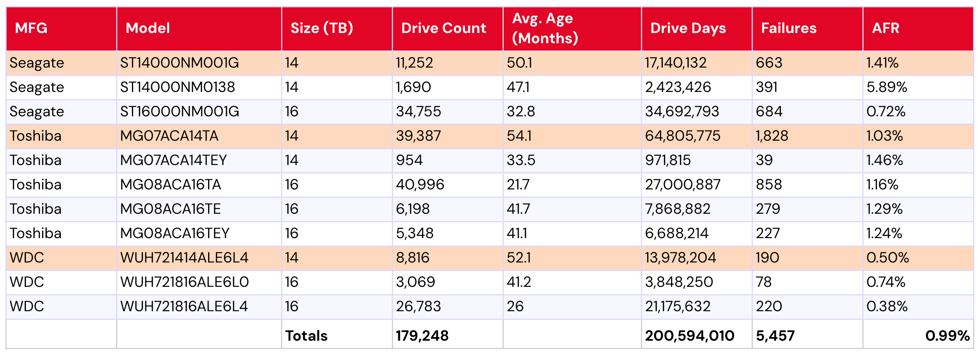Click AFR value 5.89%
980x356 pixels.
pos(887,87)
